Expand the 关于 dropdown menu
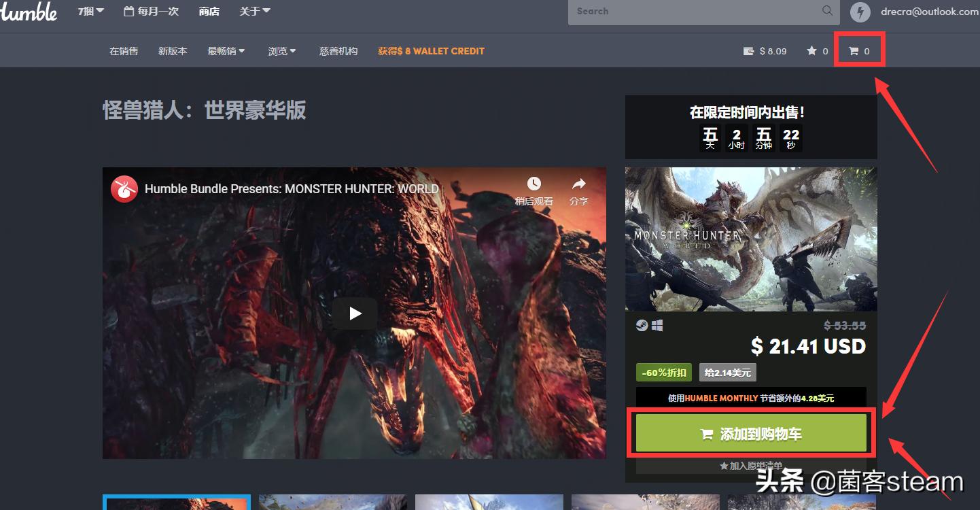The width and height of the screenshot is (980, 510). (x=255, y=11)
